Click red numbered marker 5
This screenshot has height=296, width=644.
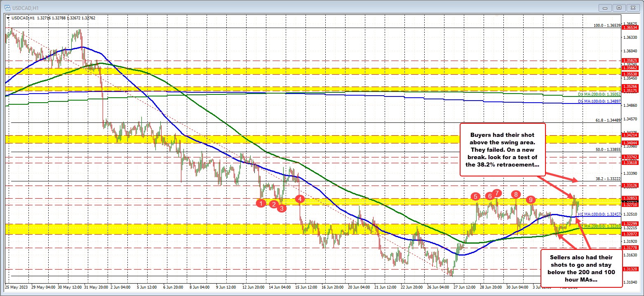[476, 197]
